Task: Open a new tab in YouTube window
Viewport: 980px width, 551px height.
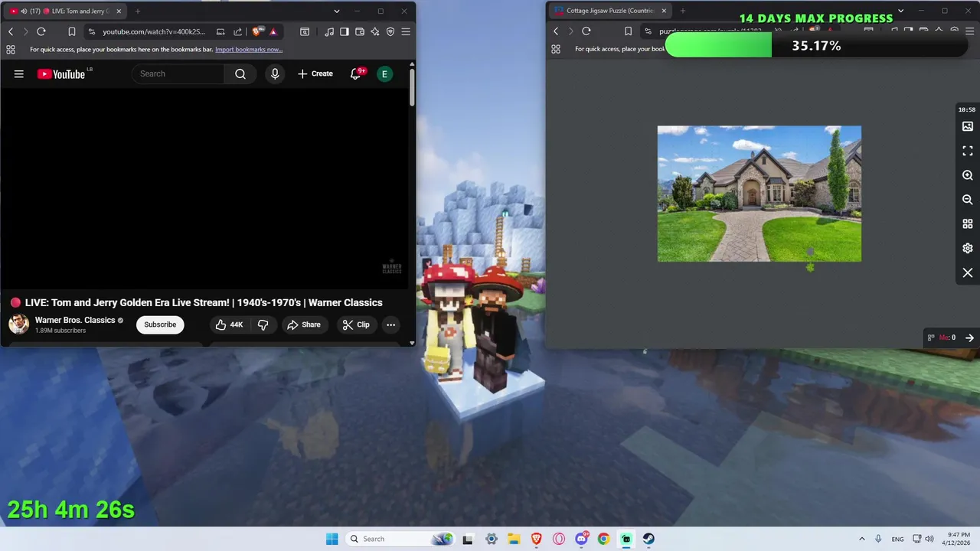Action: click(138, 11)
